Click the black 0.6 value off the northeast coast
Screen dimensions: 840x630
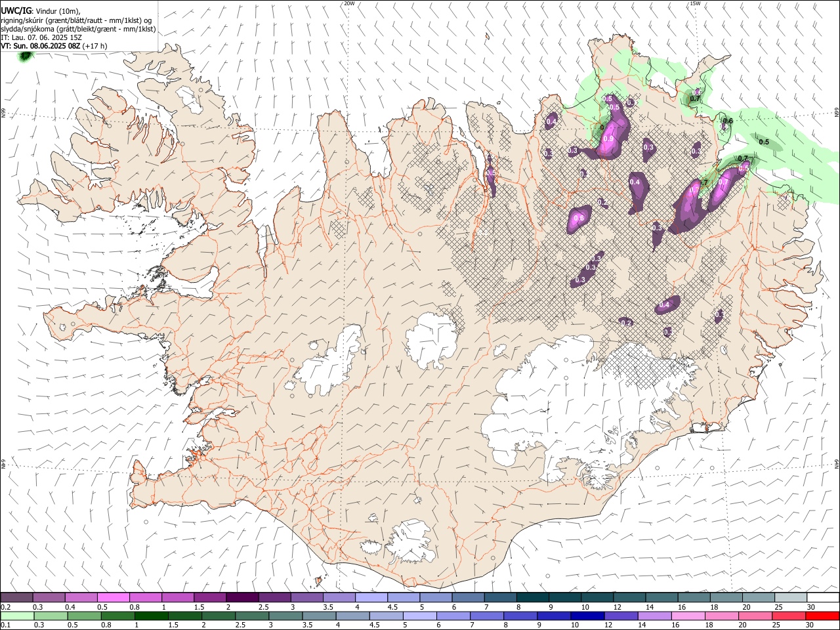click(728, 121)
